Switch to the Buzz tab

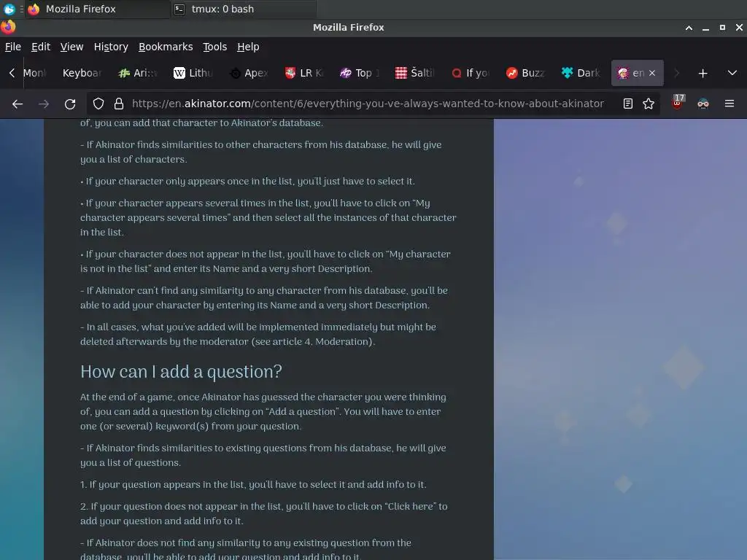click(x=525, y=73)
